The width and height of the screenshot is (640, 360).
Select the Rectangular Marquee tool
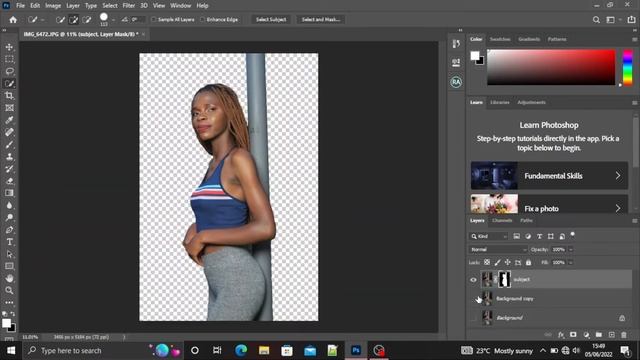[9, 59]
